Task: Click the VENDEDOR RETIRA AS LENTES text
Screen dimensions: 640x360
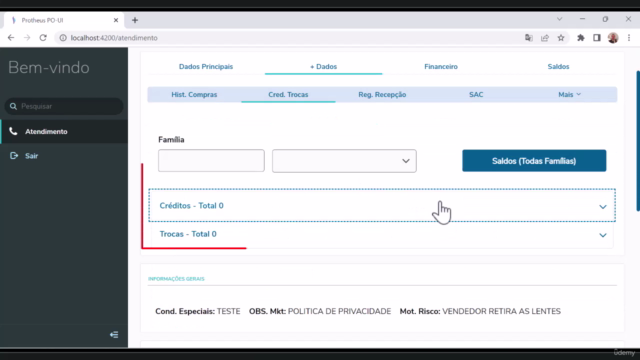Action: pyautogui.click(x=501, y=311)
